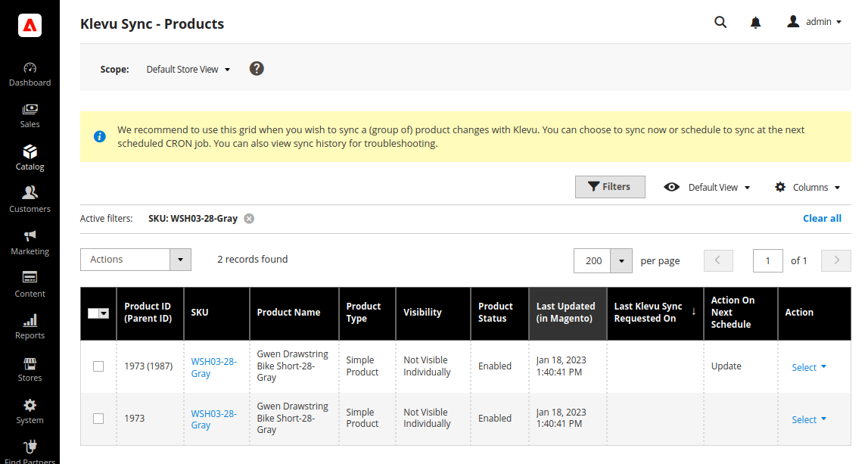Open the per page size dropdown arrow
Viewport: 868px width, 464px height.
(621, 261)
